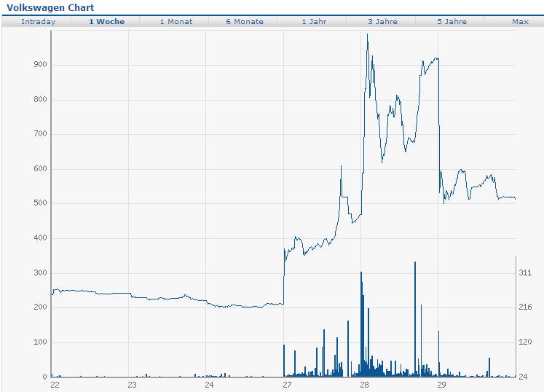Viewport: 544px width, 392px height.
Task: Click the 500 price axis label
Action: pyautogui.click(x=40, y=203)
